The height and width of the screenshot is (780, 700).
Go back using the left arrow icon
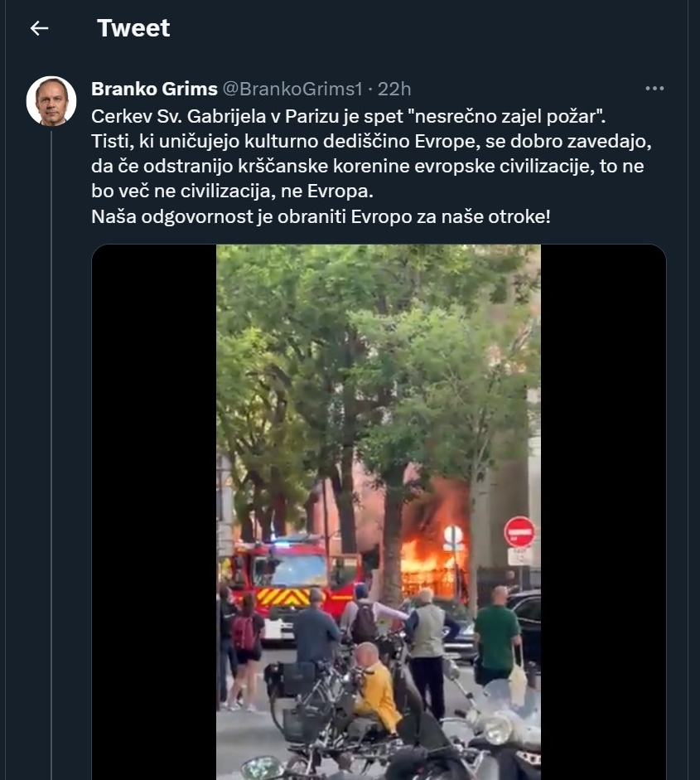pyautogui.click(x=39, y=28)
